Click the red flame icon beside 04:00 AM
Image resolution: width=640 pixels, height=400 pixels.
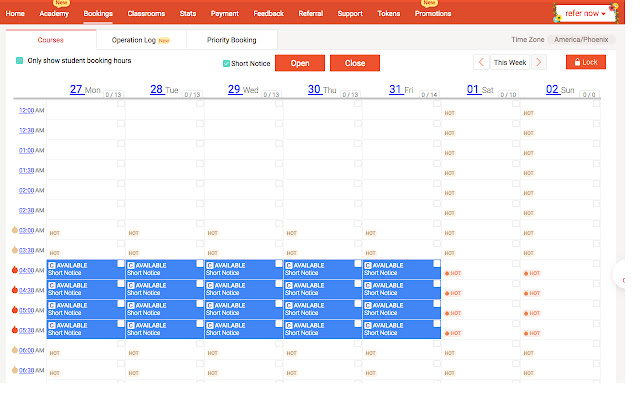point(15,270)
